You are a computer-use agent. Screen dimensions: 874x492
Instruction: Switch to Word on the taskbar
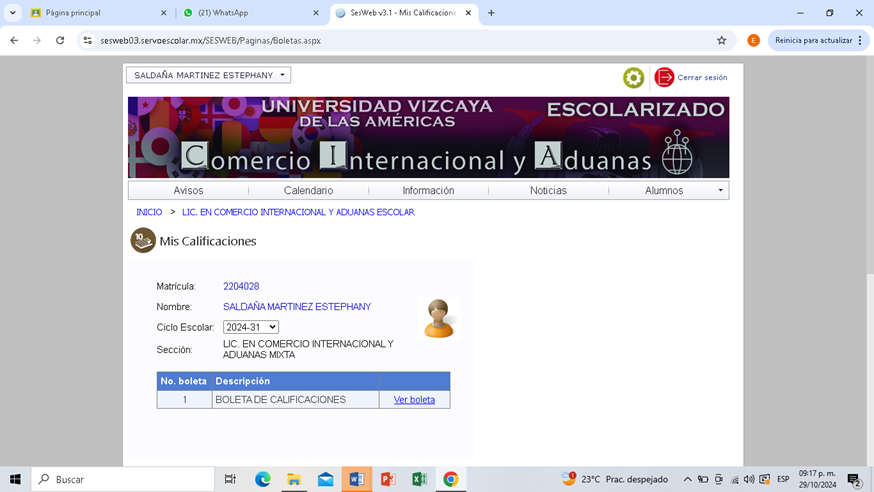tap(357, 479)
